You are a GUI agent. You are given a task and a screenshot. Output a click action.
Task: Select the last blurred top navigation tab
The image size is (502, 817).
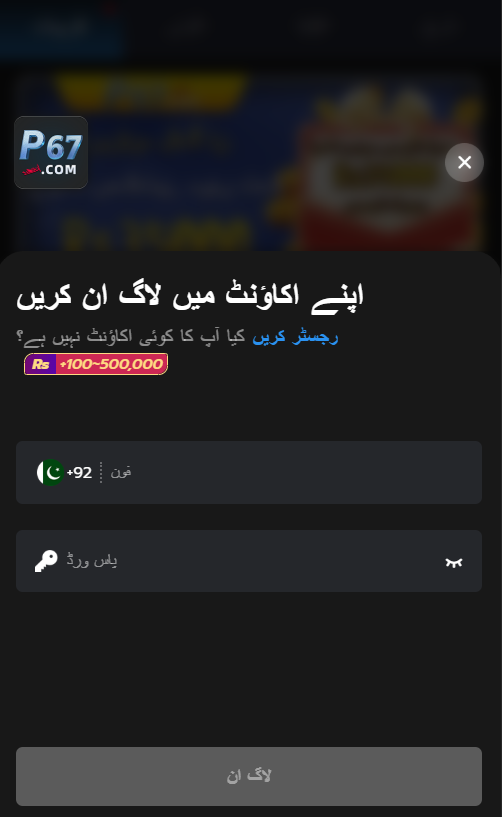[x=438, y=26]
